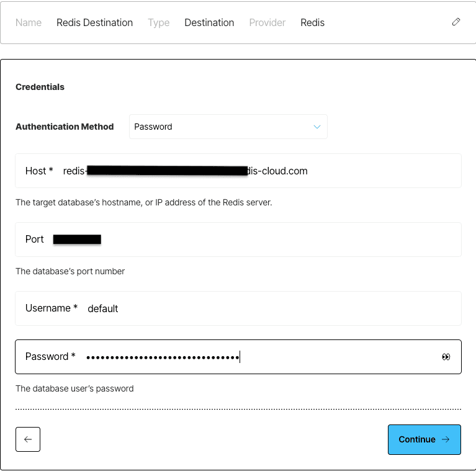Focus the Port input field

point(238,240)
